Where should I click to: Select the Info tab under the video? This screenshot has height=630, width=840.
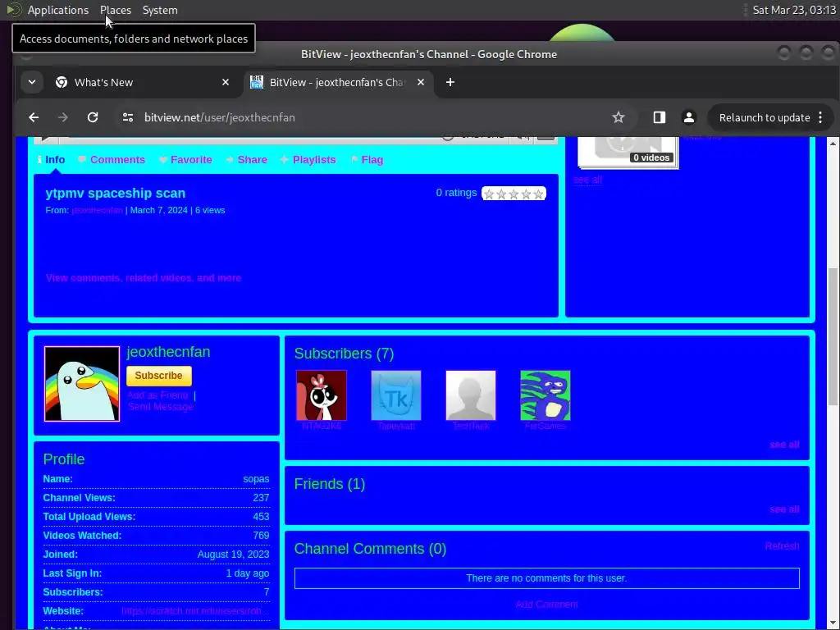click(x=55, y=160)
